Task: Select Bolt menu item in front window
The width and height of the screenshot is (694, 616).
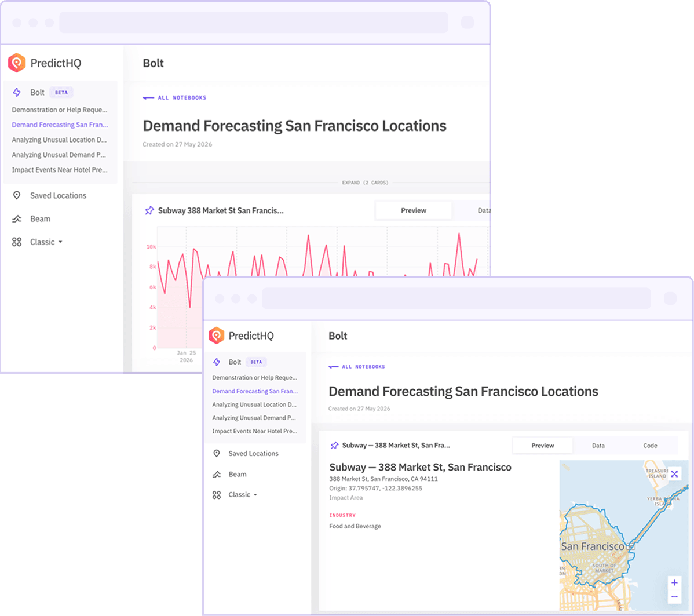Action: (x=235, y=362)
